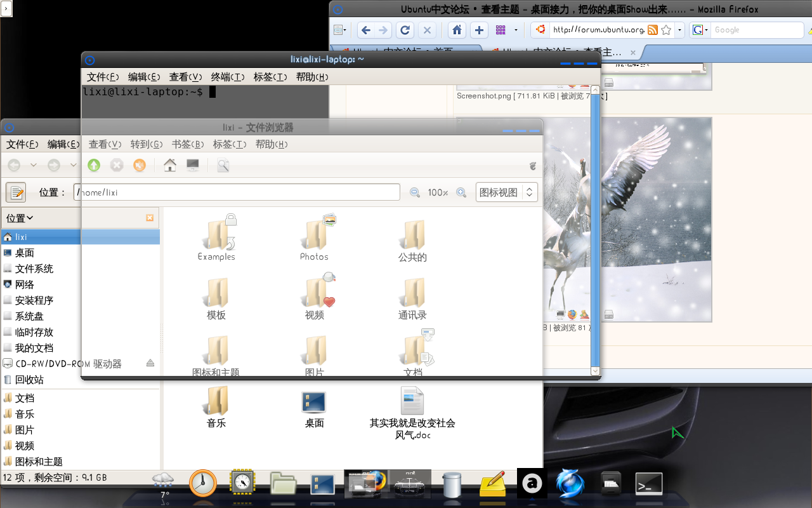Open Computer via the monitor toolbar icon
Image resolution: width=812 pixels, height=508 pixels.
click(x=193, y=166)
